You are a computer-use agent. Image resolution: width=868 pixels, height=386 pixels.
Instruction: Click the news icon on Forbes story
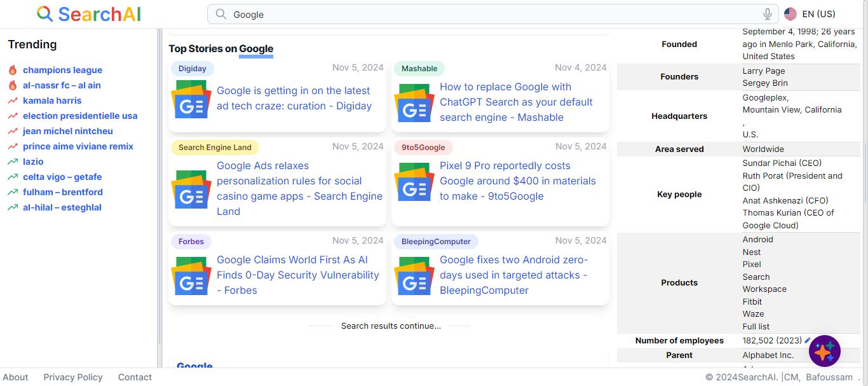click(191, 276)
